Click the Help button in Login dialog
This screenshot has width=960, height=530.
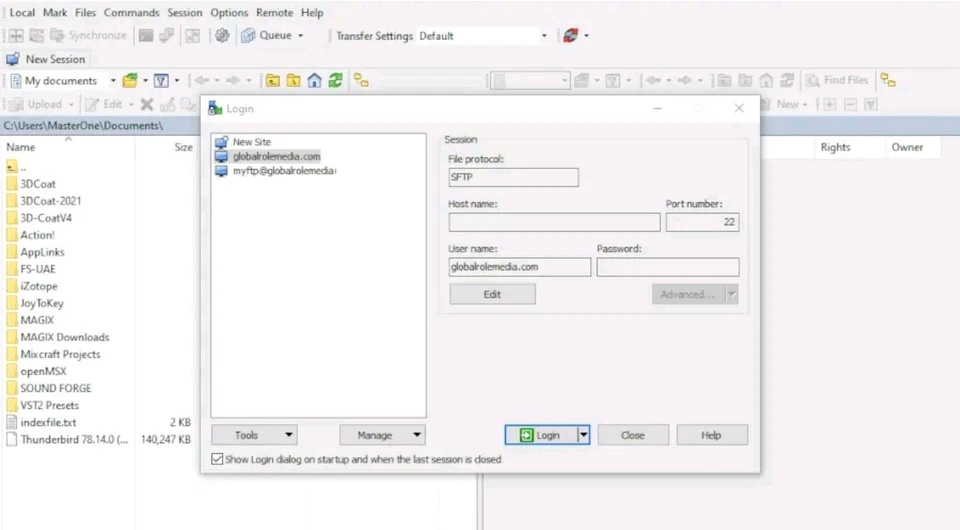[x=711, y=435]
